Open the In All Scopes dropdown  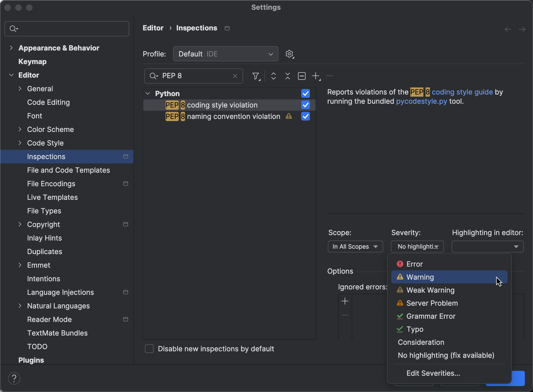(x=355, y=246)
